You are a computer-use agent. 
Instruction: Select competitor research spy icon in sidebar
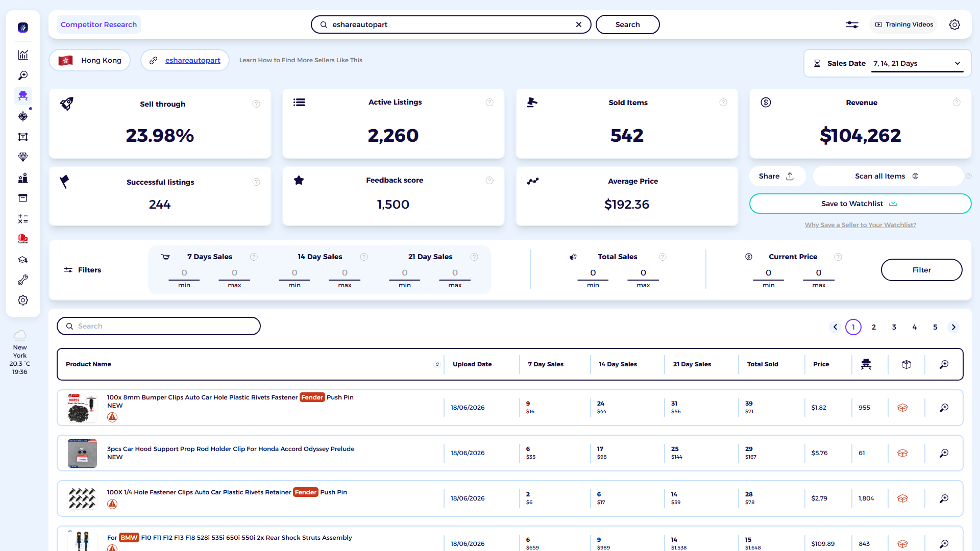point(23,96)
